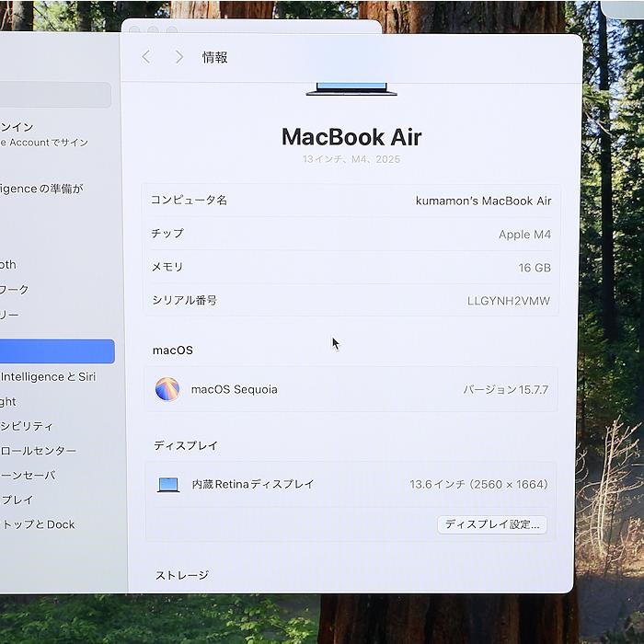Click the 'コンピュータ名' label
The image size is (644, 644).
[x=189, y=200]
